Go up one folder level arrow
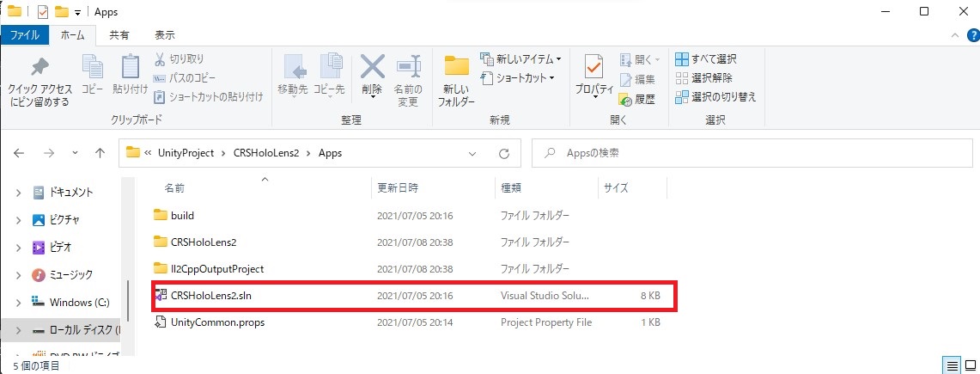This screenshot has width=980, height=374. pyautogui.click(x=100, y=152)
